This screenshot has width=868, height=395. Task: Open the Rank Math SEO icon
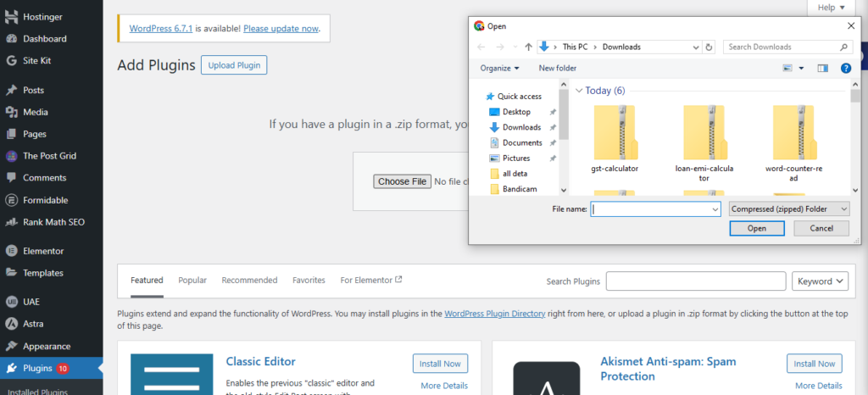(11, 222)
